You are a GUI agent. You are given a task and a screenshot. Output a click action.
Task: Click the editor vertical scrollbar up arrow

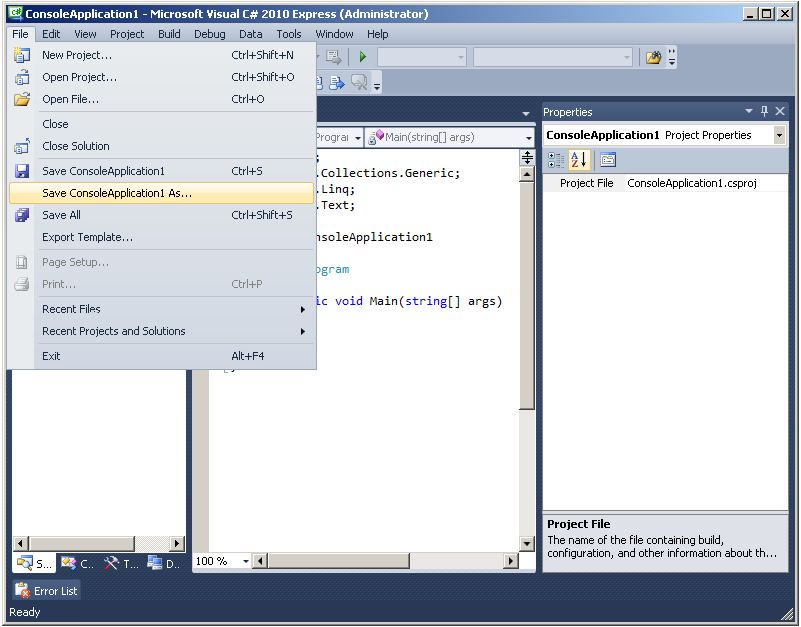(527, 174)
